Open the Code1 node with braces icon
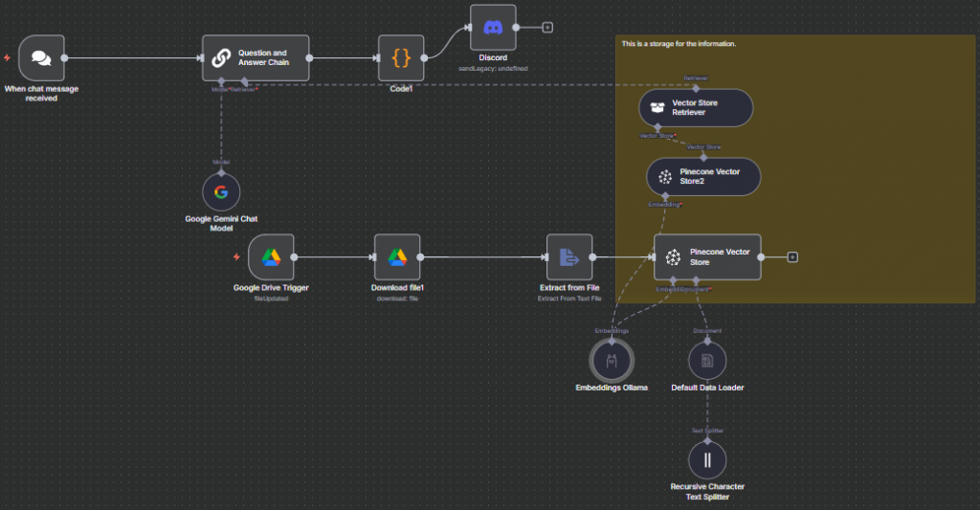Image resolution: width=980 pixels, height=510 pixels. 401,58
